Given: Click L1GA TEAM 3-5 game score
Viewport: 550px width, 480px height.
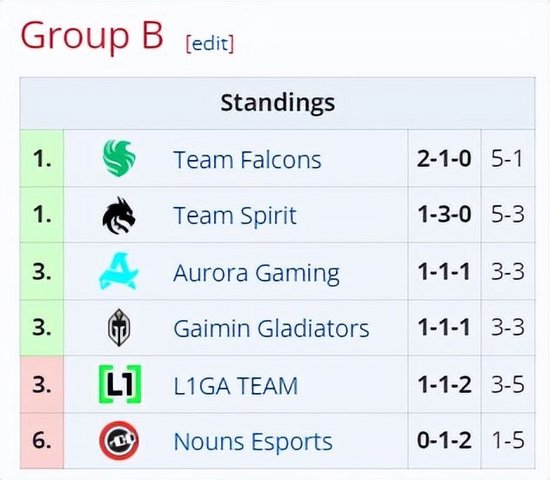Looking at the screenshot, I should 508,384.
